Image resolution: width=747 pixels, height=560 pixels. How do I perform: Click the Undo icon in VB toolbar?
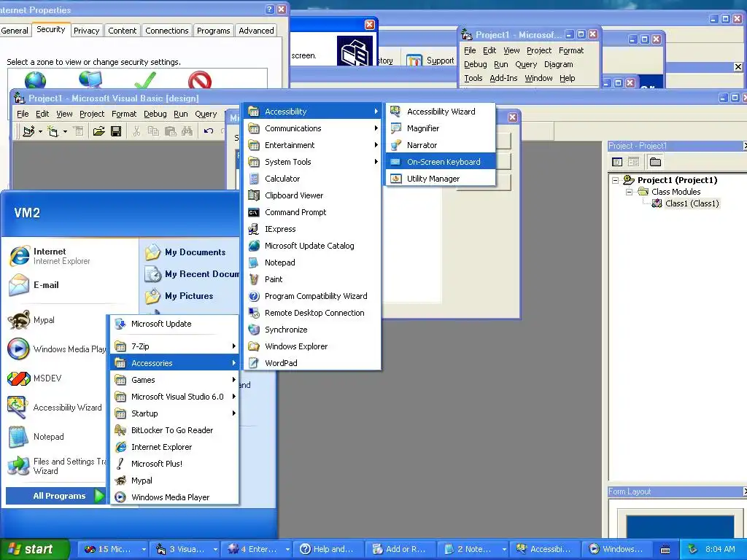[x=209, y=131]
